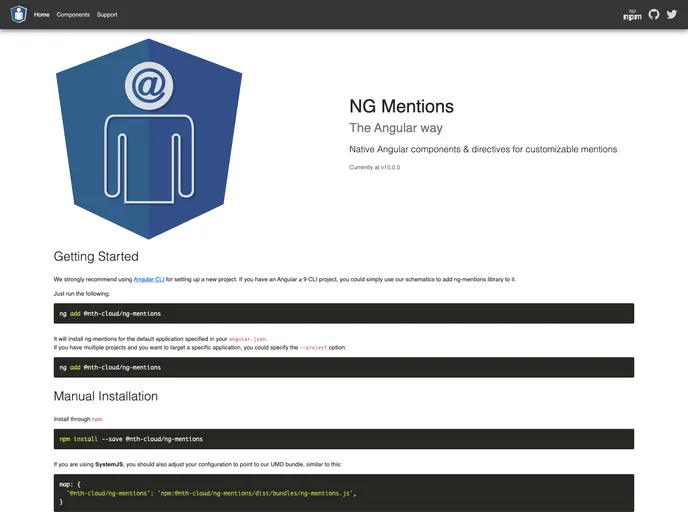Screen dimensions: 688x512
Task: Click the bold SystemJS text
Action: (x=109, y=464)
